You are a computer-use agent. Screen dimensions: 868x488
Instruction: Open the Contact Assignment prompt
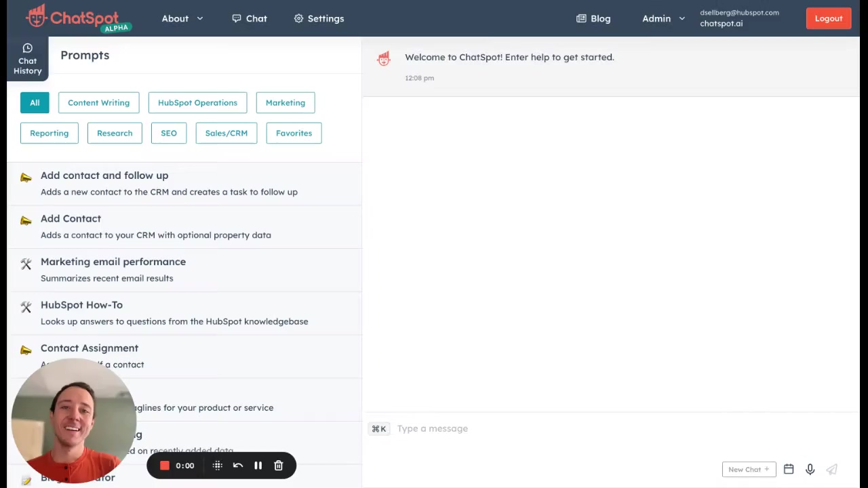(184, 356)
